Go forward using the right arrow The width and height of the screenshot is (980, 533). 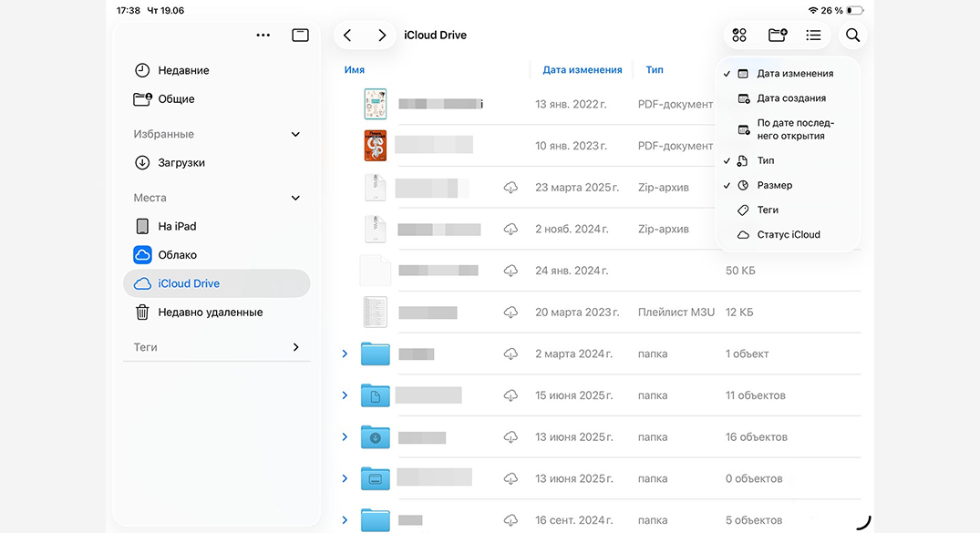click(382, 36)
